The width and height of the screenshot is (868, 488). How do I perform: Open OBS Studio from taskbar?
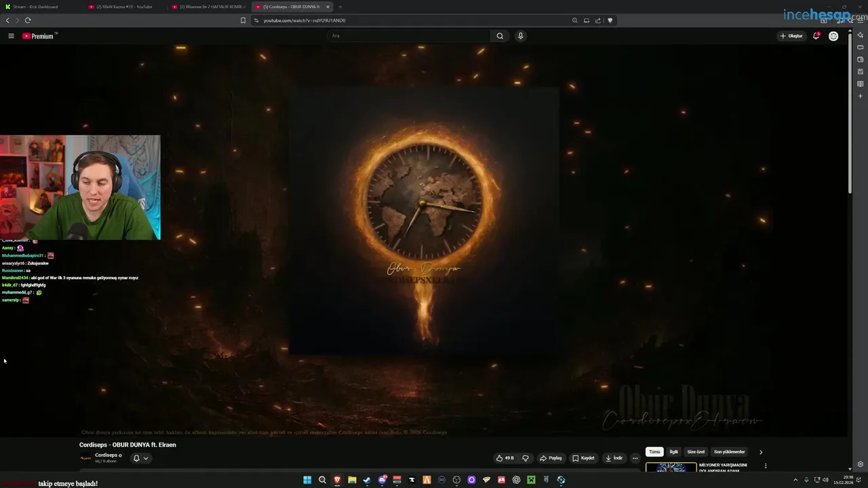(x=456, y=480)
